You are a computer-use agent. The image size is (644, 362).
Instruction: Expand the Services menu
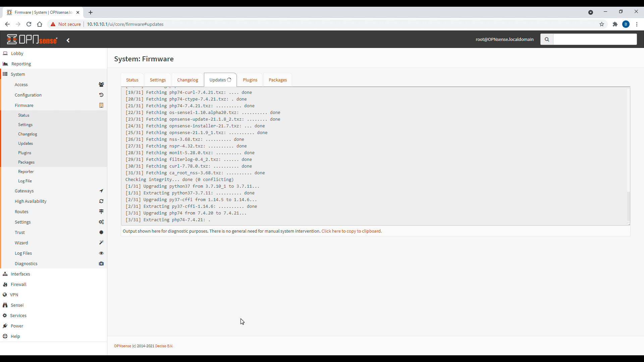tap(54, 316)
